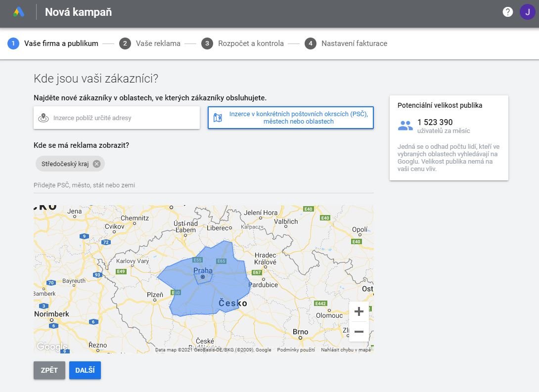This screenshot has width=539, height=392.
Task: Click the Brno label on map
Action: click(x=301, y=332)
